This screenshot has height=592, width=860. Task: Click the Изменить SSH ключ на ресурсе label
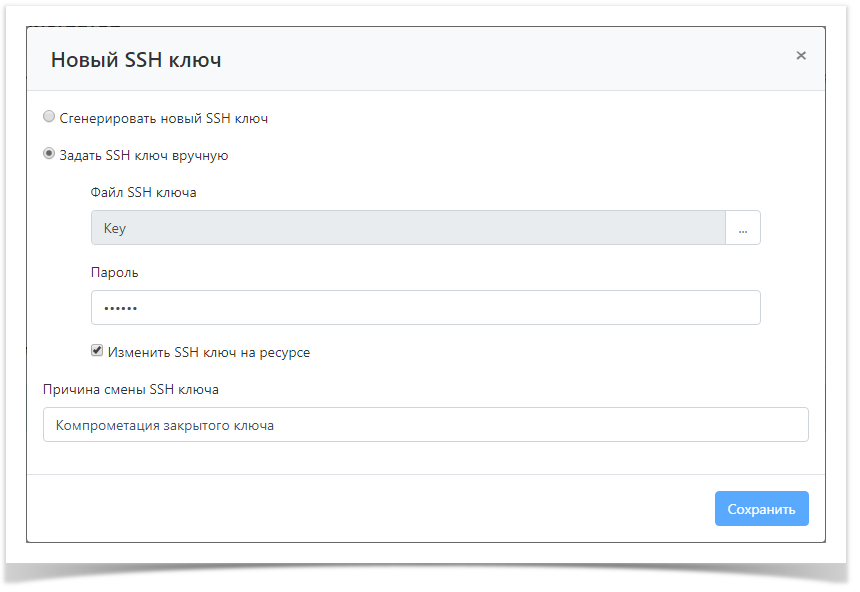click(x=208, y=352)
